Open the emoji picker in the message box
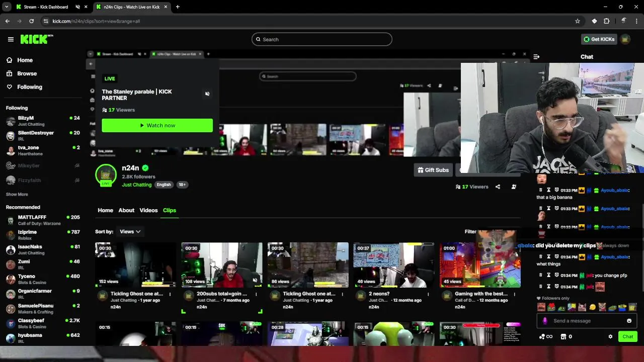 point(629,321)
